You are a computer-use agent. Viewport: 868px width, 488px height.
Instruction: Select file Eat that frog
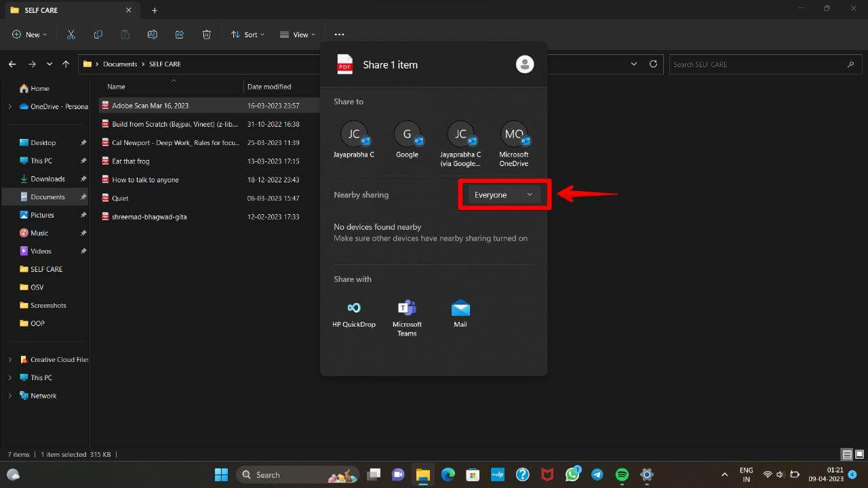coord(131,161)
